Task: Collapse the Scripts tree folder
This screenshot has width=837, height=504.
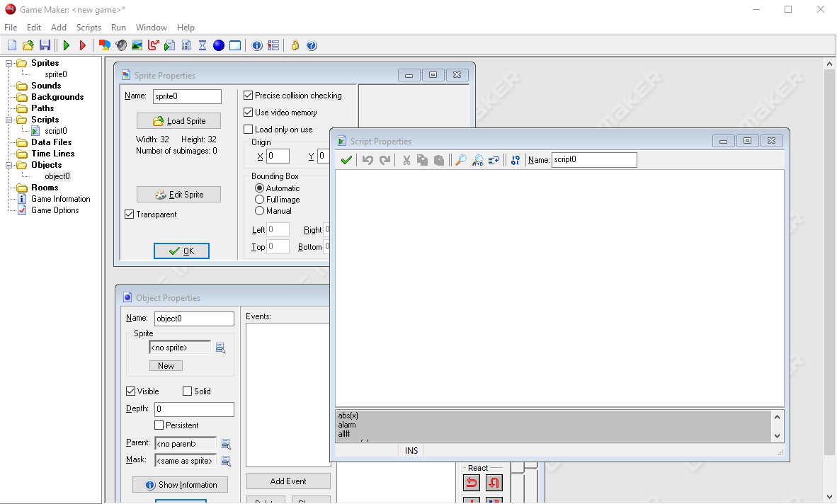Action: click(9, 120)
